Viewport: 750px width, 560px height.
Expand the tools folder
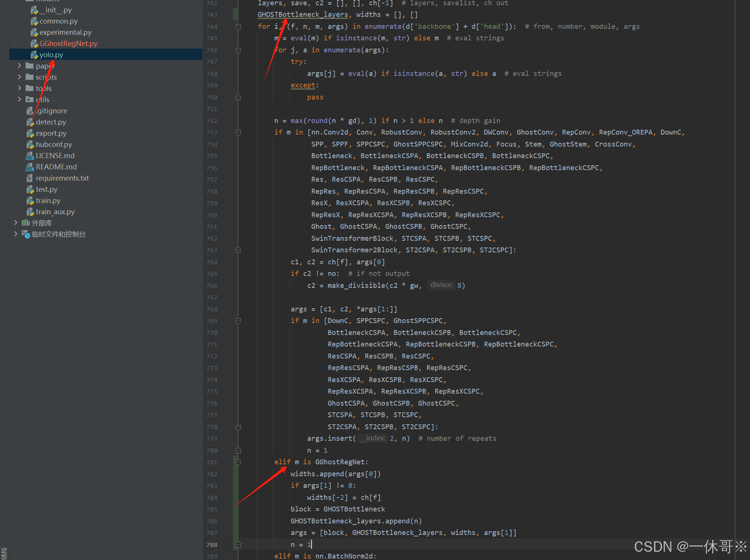[19, 88]
